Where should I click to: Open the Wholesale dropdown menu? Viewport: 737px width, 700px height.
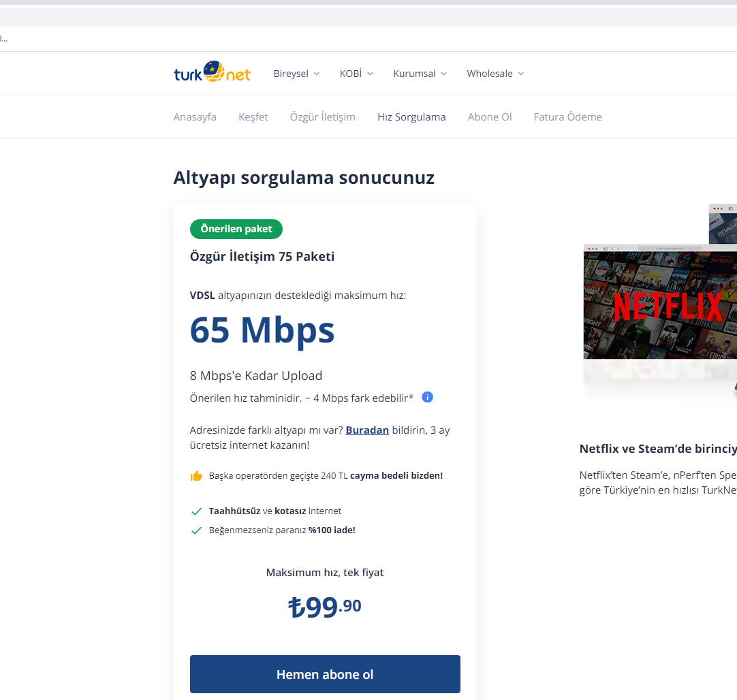pyautogui.click(x=495, y=74)
